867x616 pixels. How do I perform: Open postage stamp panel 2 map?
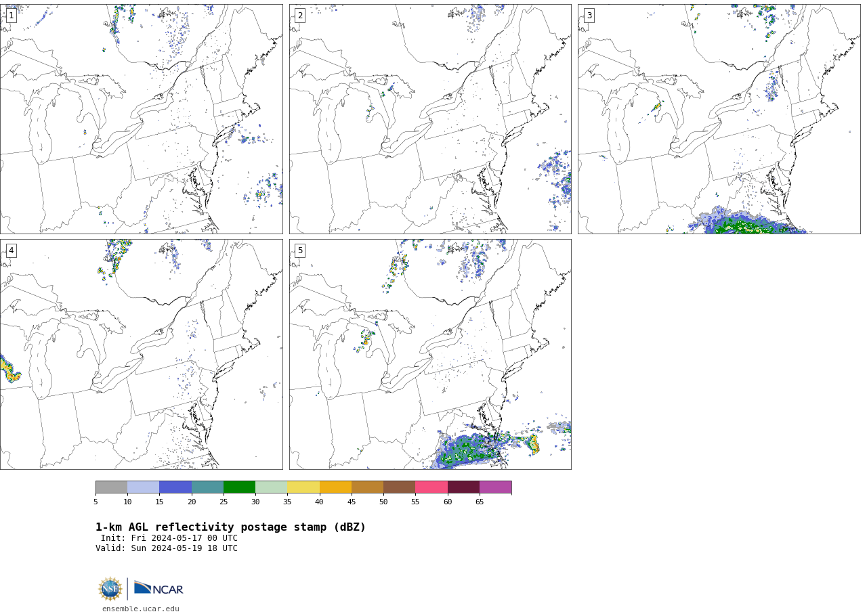tap(430, 119)
